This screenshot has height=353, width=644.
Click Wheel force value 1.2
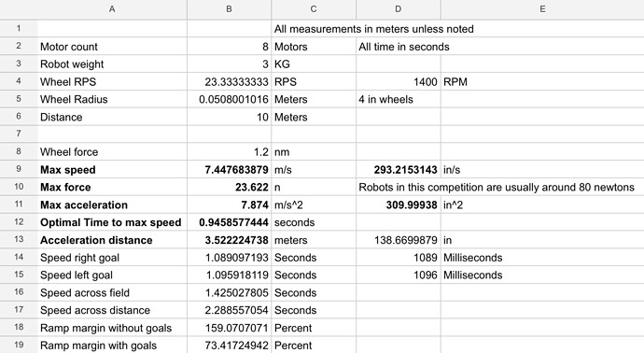(x=230, y=152)
